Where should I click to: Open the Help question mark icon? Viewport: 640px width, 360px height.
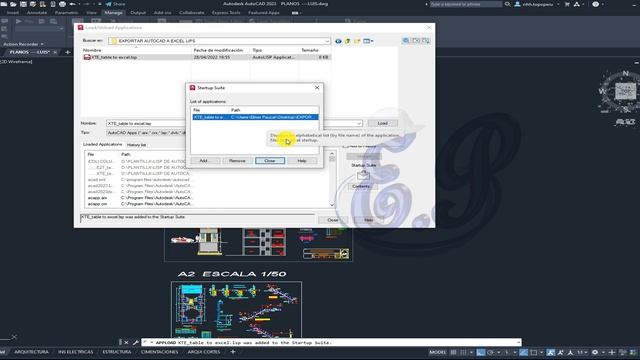click(596, 4)
